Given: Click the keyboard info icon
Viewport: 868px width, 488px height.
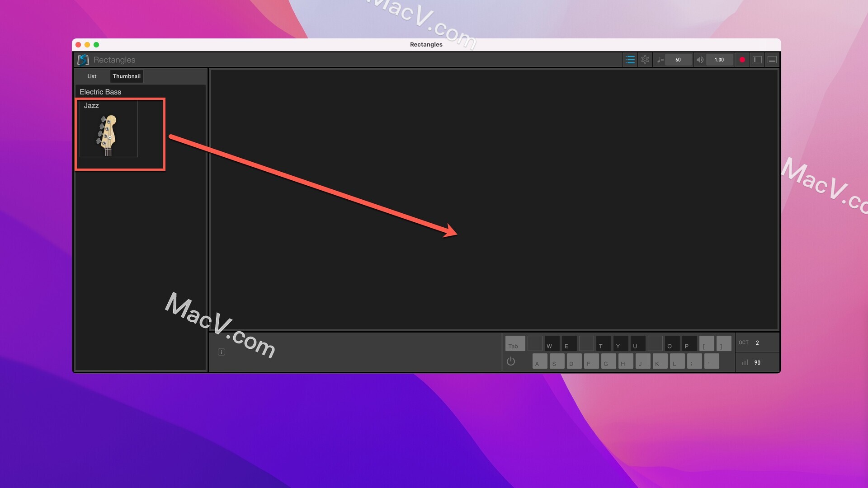Looking at the screenshot, I should click(x=221, y=352).
